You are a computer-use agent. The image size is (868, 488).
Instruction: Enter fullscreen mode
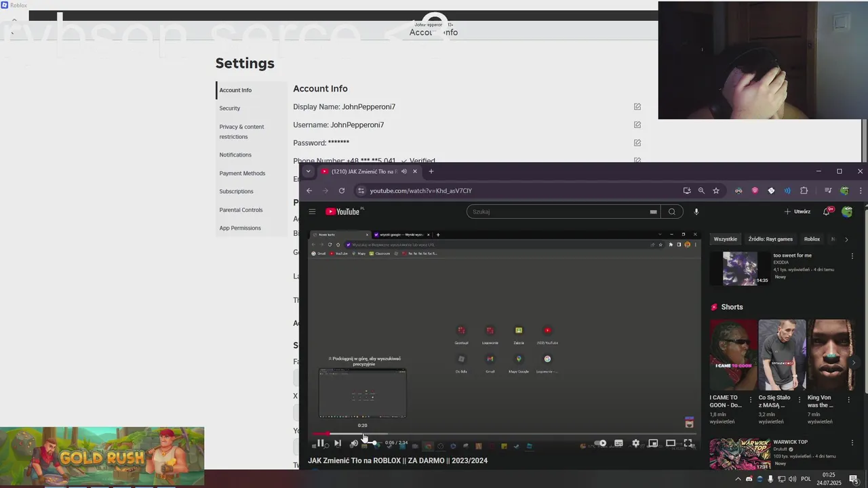pyautogui.click(x=688, y=443)
